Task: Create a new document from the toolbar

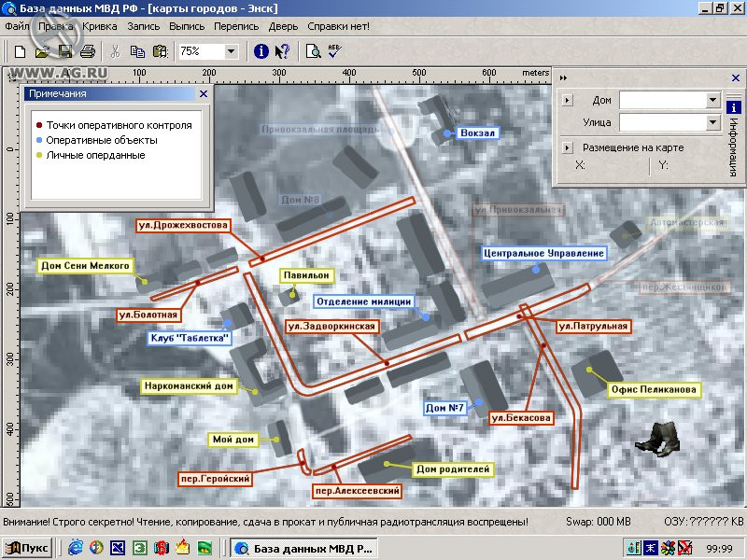Action: (x=20, y=51)
